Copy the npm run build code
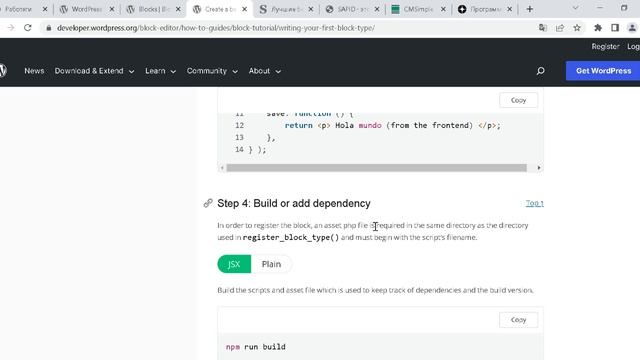This screenshot has height=360, width=640. coord(518,320)
